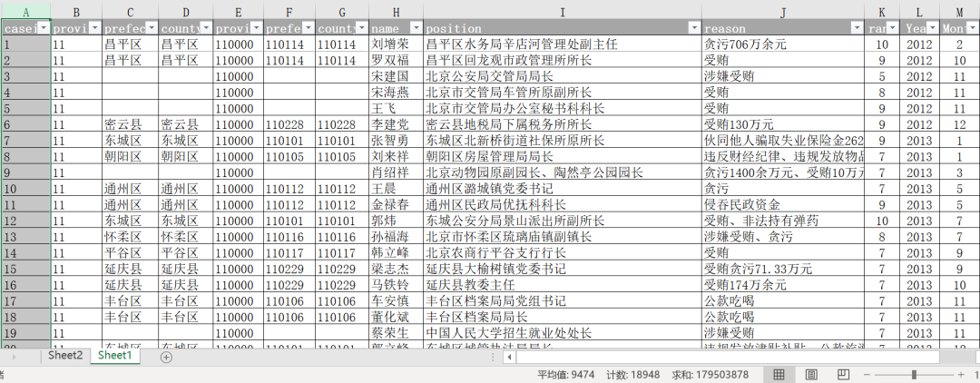Select the position cell 通州区潞城镇党委书记
This screenshot has width=980, height=383.
[x=563, y=188]
